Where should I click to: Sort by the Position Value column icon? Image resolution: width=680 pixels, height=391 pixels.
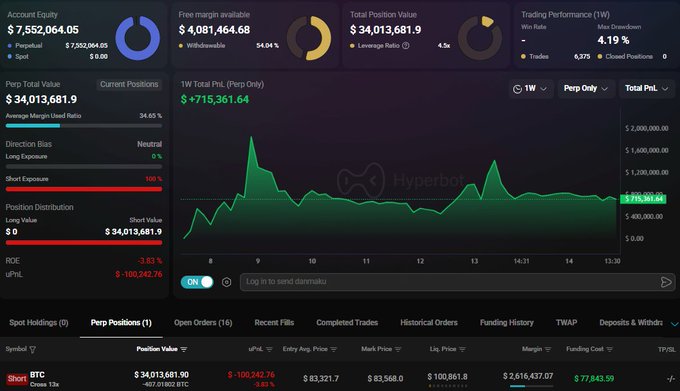pos(183,349)
